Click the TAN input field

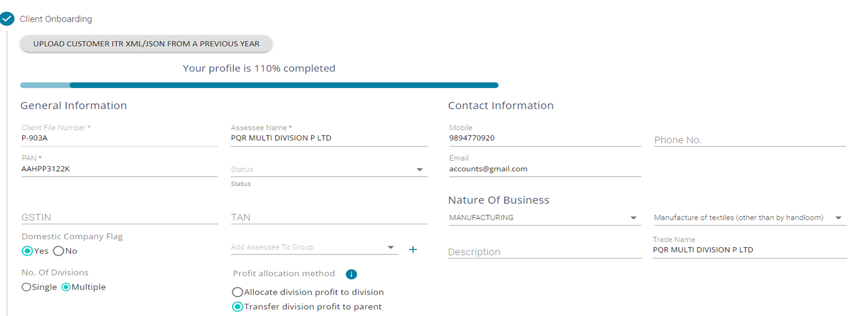[x=328, y=217]
